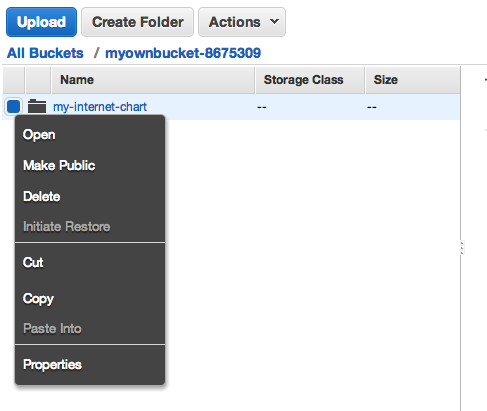Screen dimensions: 487x411
Task: Click the Upload button
Action: [x=41, y=22]
